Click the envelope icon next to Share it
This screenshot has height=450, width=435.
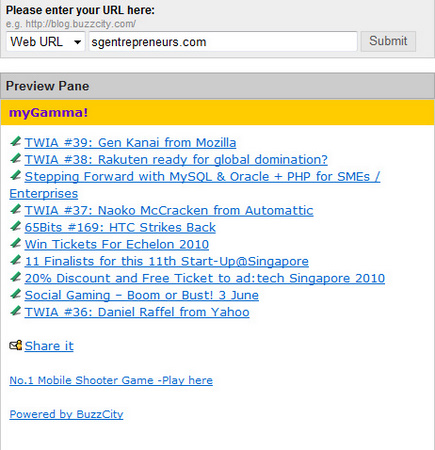(16, 345)
